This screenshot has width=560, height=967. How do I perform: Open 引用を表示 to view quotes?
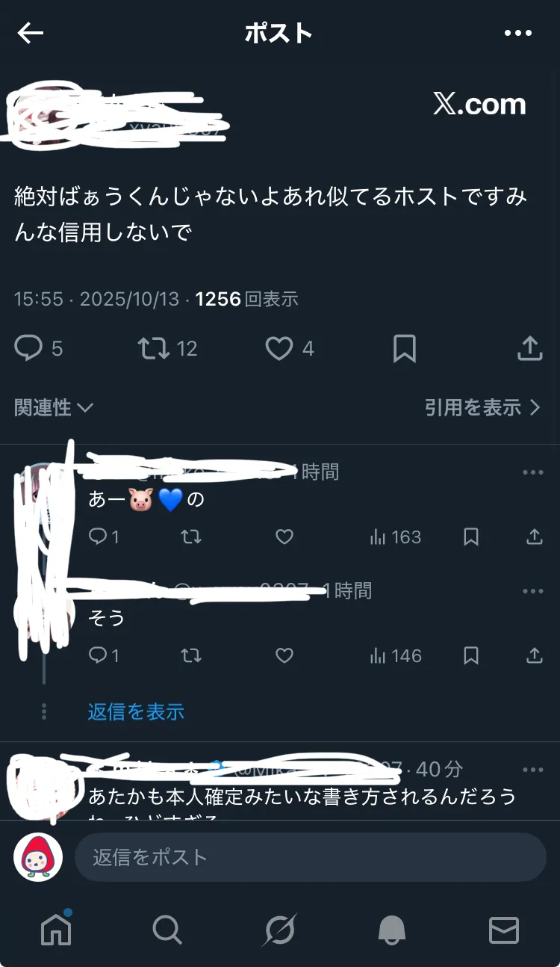(482, 407)
